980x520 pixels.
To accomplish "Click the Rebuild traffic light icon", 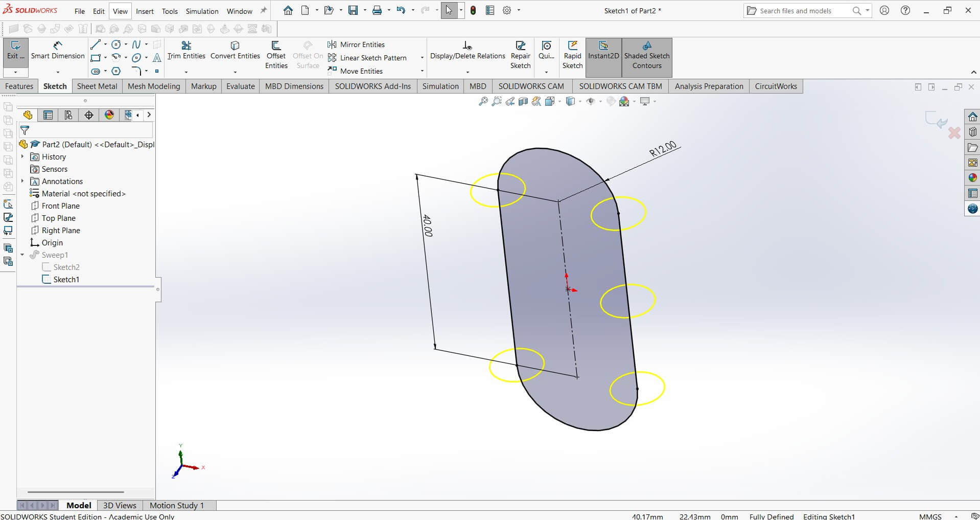I will tap(473, 10).
